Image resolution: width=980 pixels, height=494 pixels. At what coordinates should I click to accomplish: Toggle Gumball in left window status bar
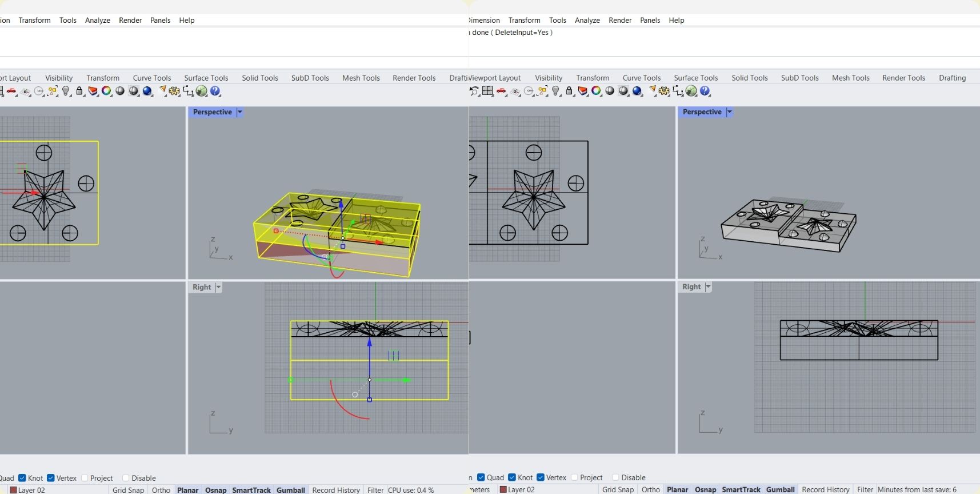click(291, 490)
